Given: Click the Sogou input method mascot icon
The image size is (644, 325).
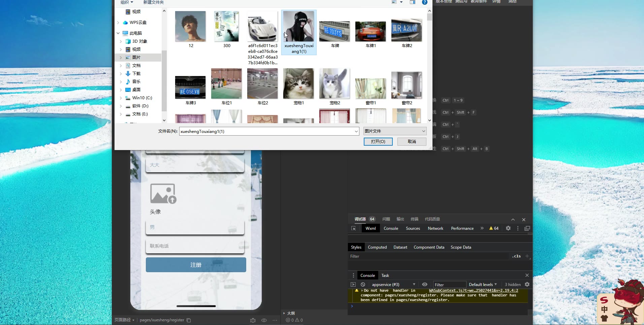Looking at the screenshot, I should pyautogui.click(x=620, y=302).
